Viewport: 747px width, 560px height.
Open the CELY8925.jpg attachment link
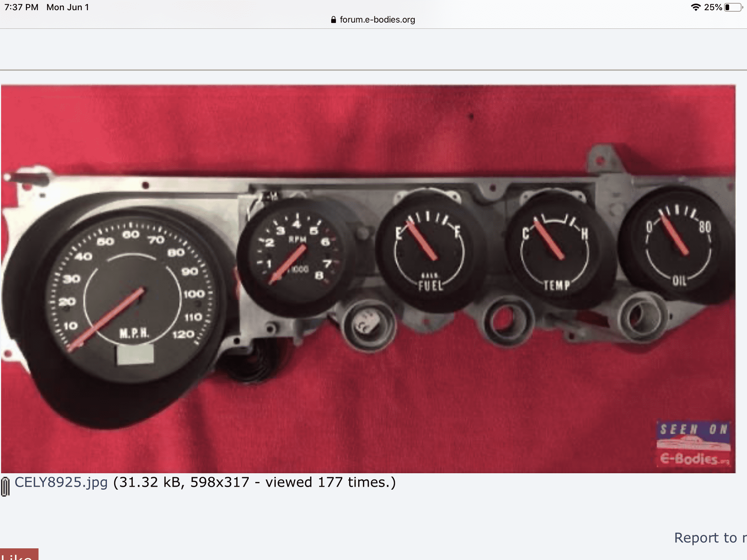click(x=61, y=482)
